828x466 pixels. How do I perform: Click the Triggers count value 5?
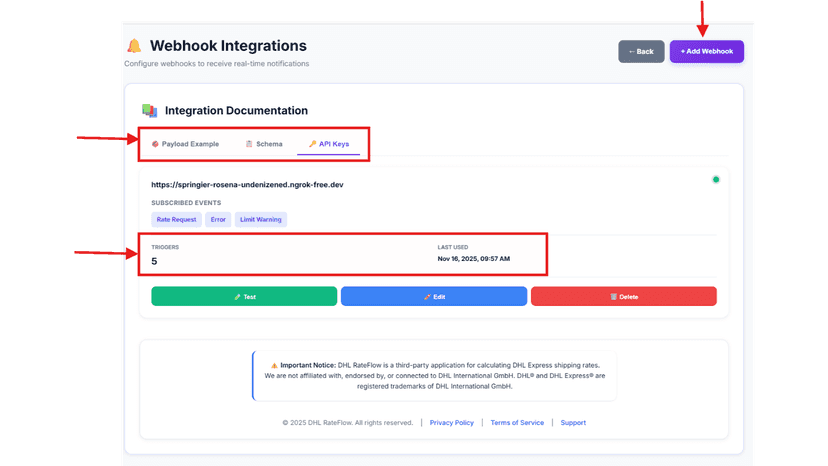click(x=154, y=261)
